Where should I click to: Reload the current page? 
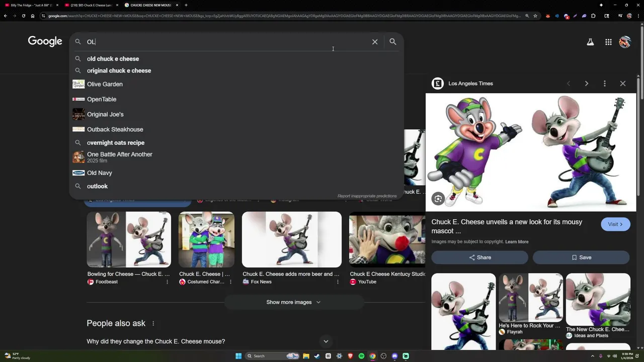click(24, 16)
